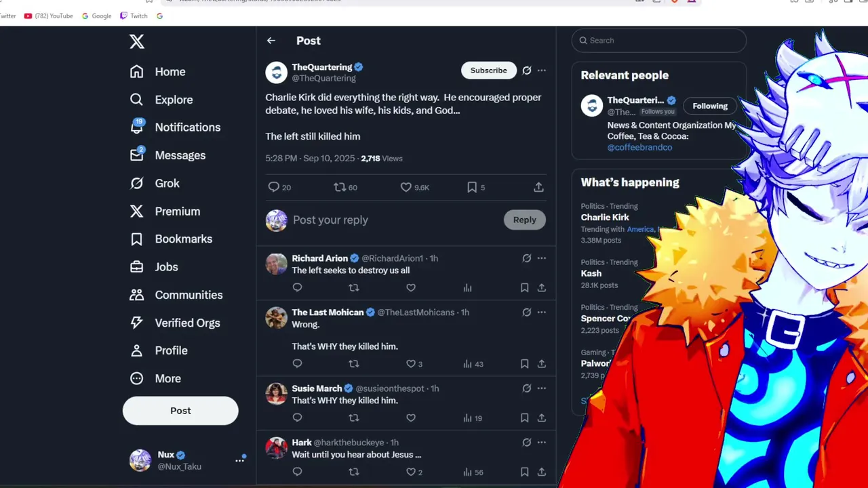
Task: Expand the Nux account menu dots
Action: (239, 460)
